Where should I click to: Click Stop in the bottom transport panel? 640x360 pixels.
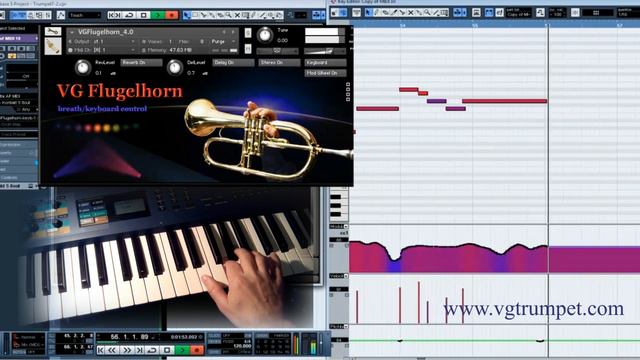click(167, 350)
